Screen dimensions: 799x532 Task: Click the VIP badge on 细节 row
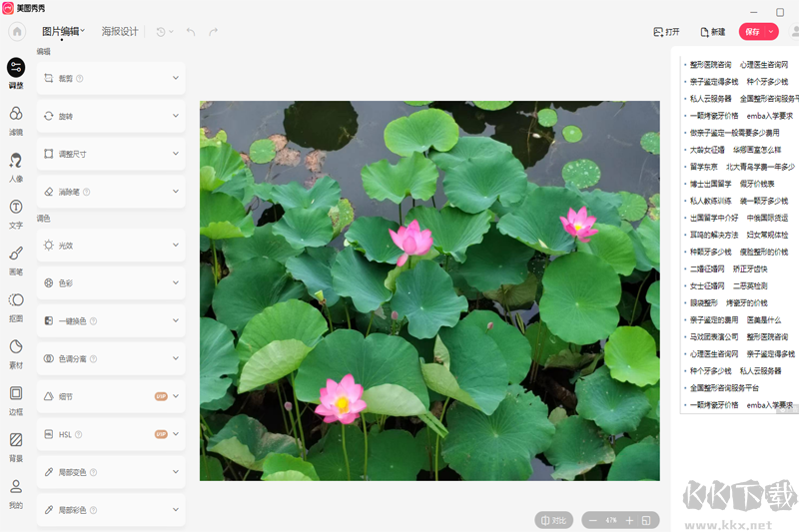tap(161, 396)
